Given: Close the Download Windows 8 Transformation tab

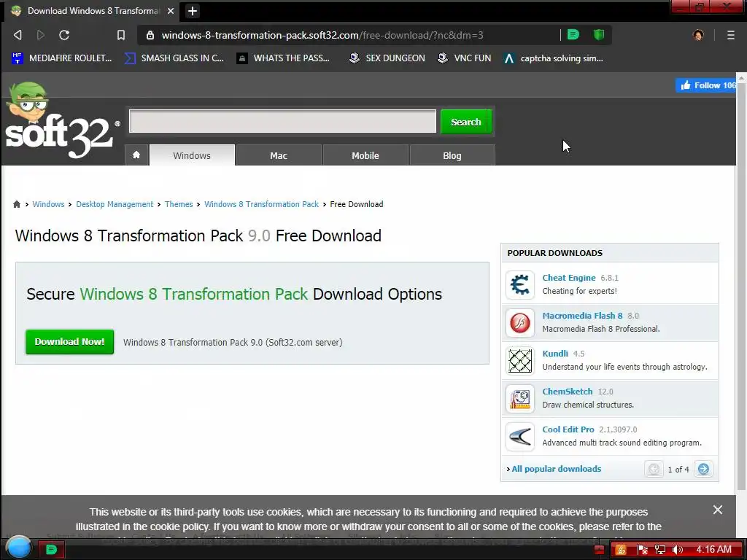Looking at the screenshot, I should [171, 11].
